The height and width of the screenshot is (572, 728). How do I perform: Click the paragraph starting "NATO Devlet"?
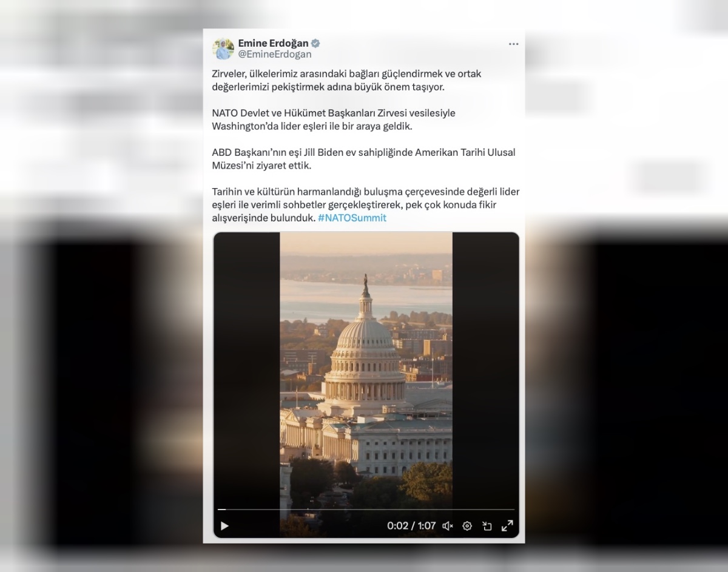tap(333, 119)
